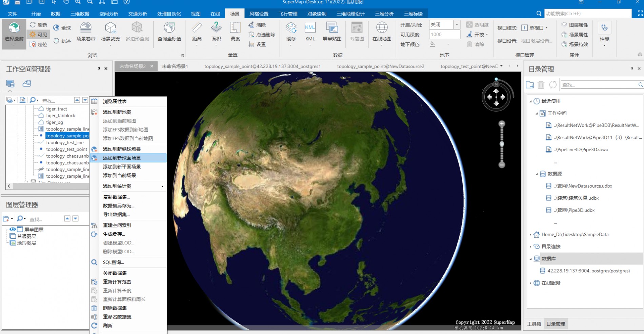Select the 选择漫游 navigation tool
This screenshot has width=644, height=334.
tap(14, 34)
